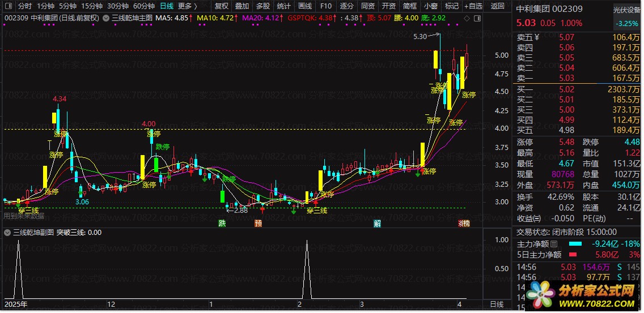This screenshot has height=313, width=644.
Task: Click the 同资 toolbar button
Action: (x=367, y=6)
